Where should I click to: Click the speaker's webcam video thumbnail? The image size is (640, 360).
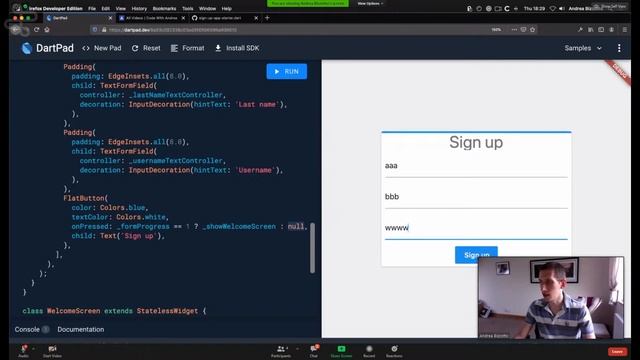[551, 298]
